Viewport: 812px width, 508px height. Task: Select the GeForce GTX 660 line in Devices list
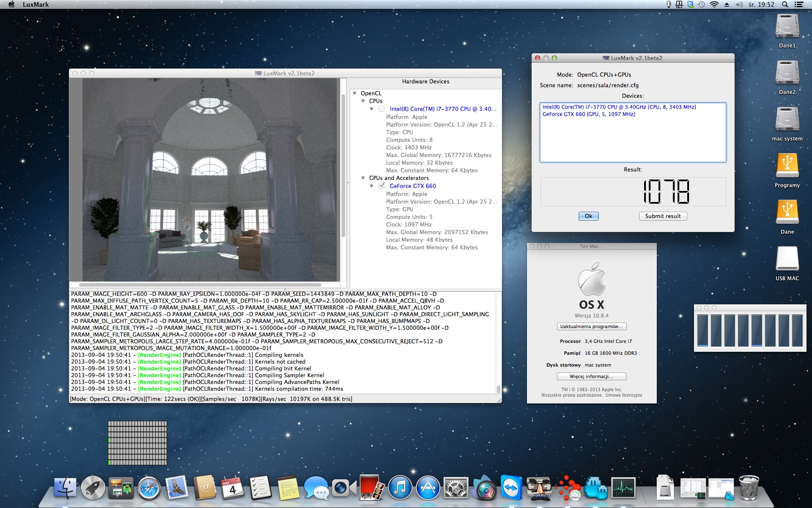pos(589,114)
